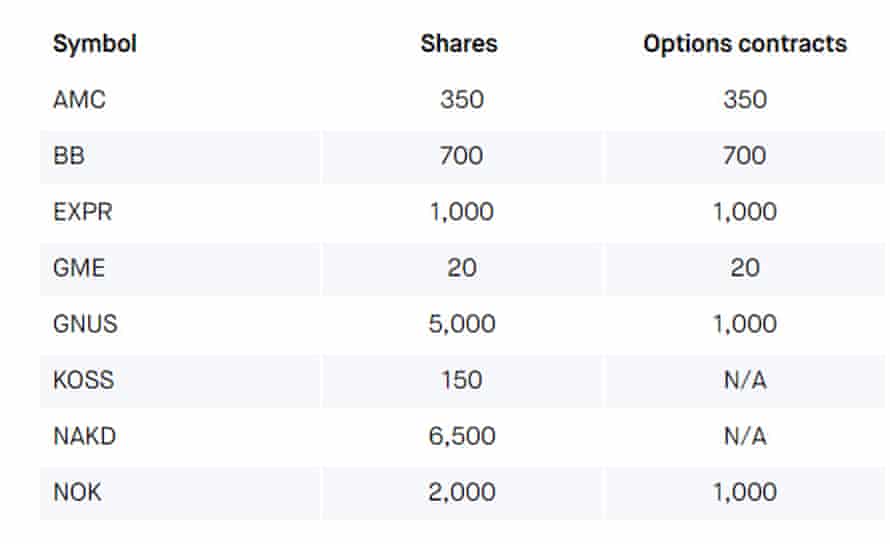
Task: Select the AMC symbol cell
Action: point(79,99)
